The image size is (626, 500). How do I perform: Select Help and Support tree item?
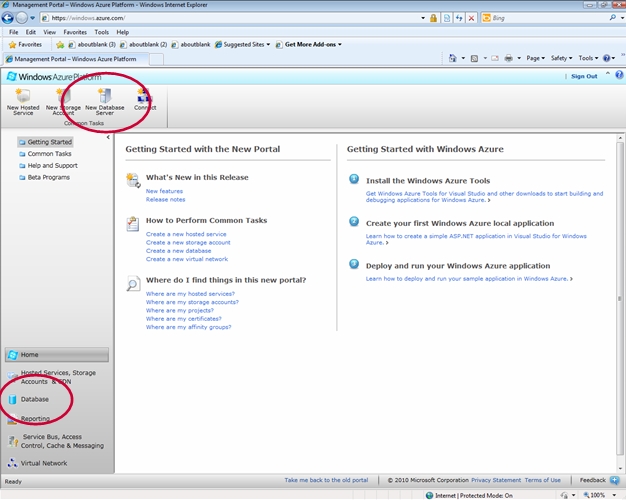coord(48,165)
